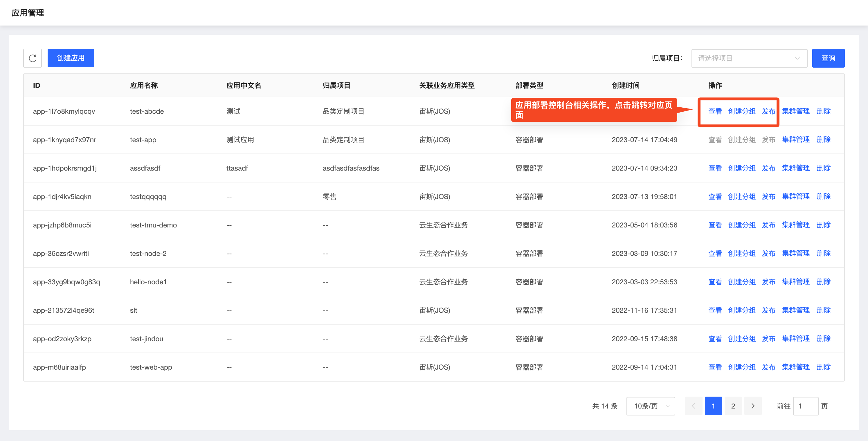Click 创建分组 on the test-abcde row

click(742, 111)
